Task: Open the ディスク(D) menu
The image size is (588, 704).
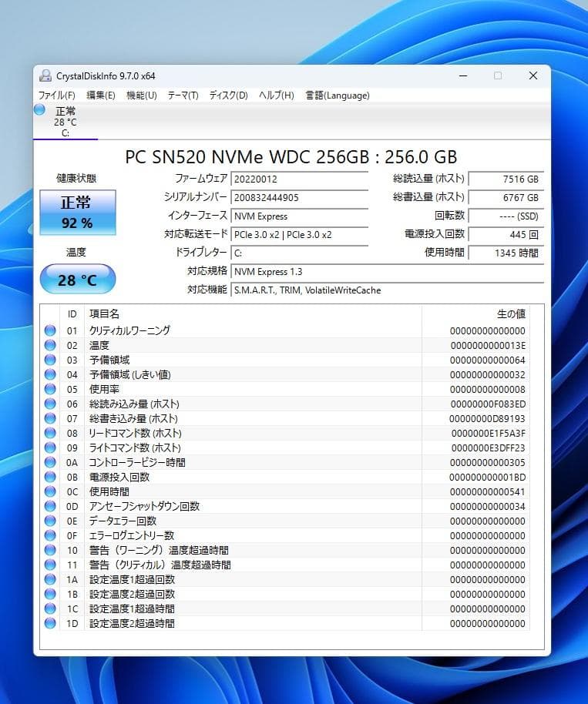Action: pyautogui.click(x=228, y=96)
